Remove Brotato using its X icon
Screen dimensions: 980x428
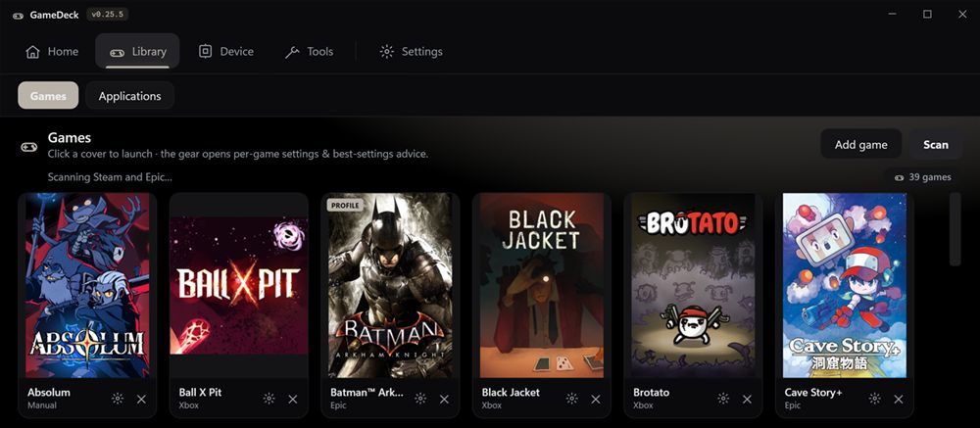point(747,399)
